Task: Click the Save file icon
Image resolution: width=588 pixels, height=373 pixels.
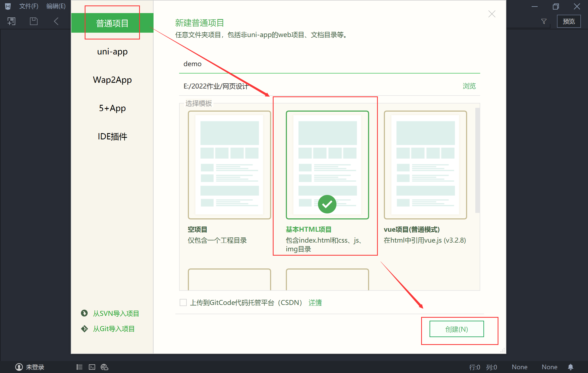Action: click(33, 21)
